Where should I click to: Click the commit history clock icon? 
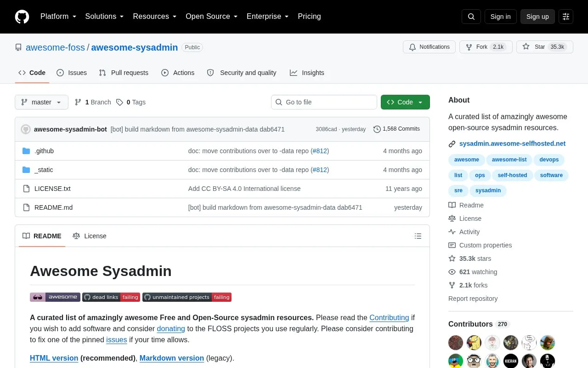click(x=377, y=129)
